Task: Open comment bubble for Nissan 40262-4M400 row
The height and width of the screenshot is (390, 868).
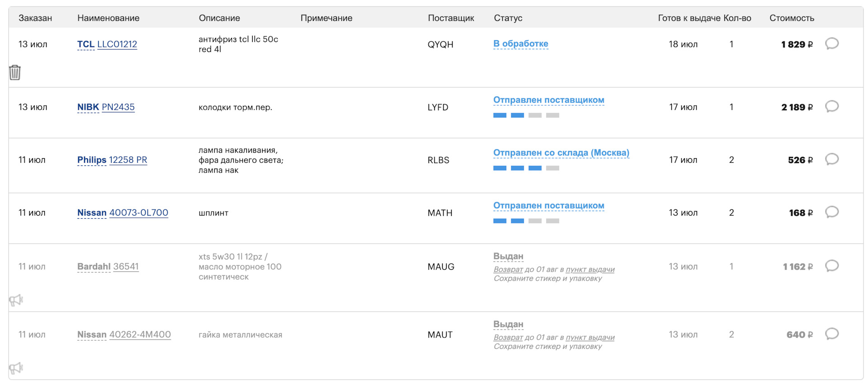Action: point(832,334)
